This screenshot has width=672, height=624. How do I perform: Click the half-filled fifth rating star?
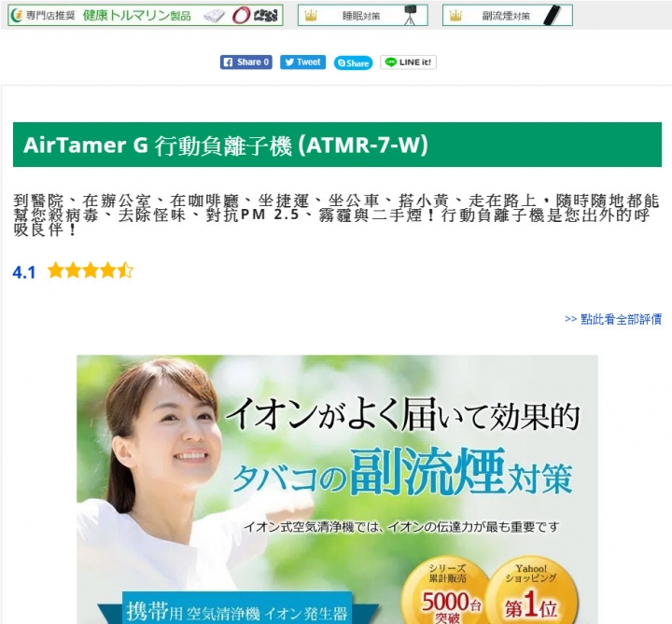point(125,270)
